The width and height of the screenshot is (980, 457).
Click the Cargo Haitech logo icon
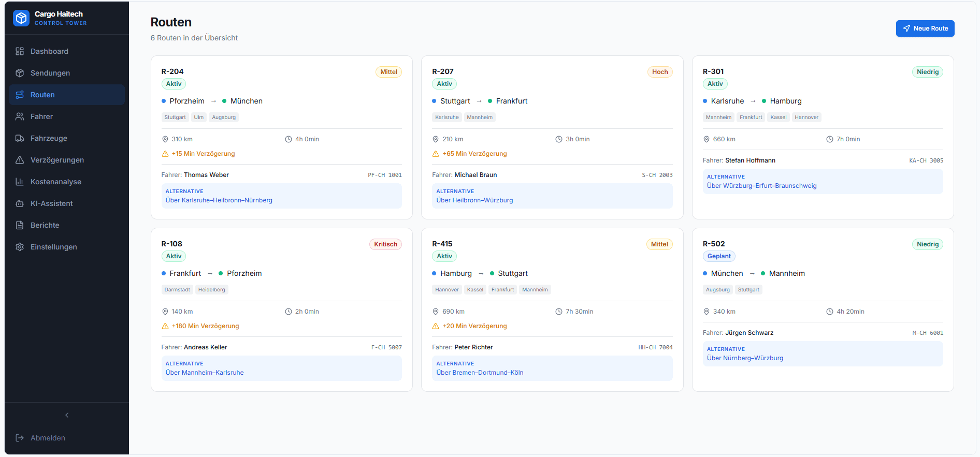[x=21, y=18]
